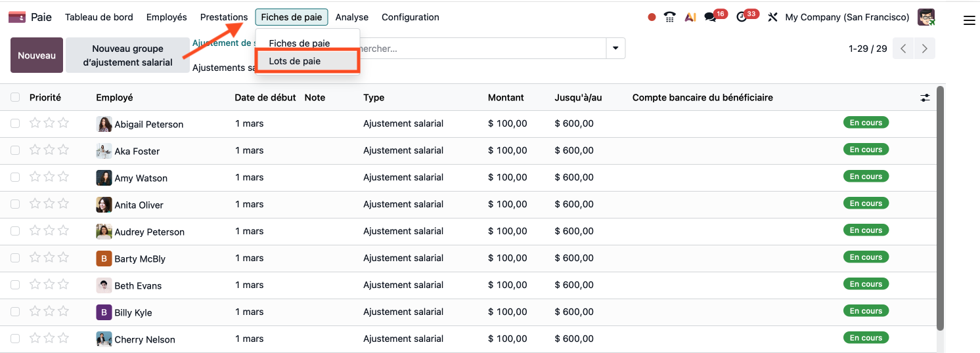
Task: Open the user avatar menu
Action: click(926, 17)
